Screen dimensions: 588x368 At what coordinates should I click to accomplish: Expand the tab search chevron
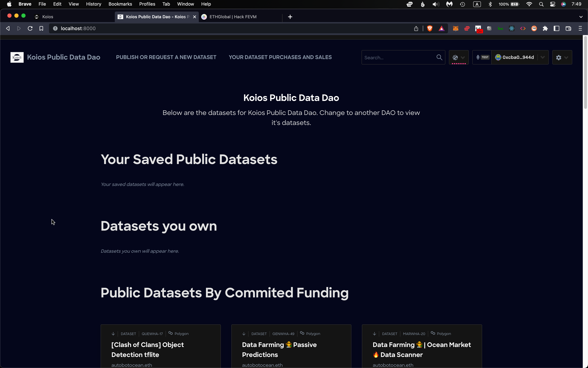tap(581, 17)
